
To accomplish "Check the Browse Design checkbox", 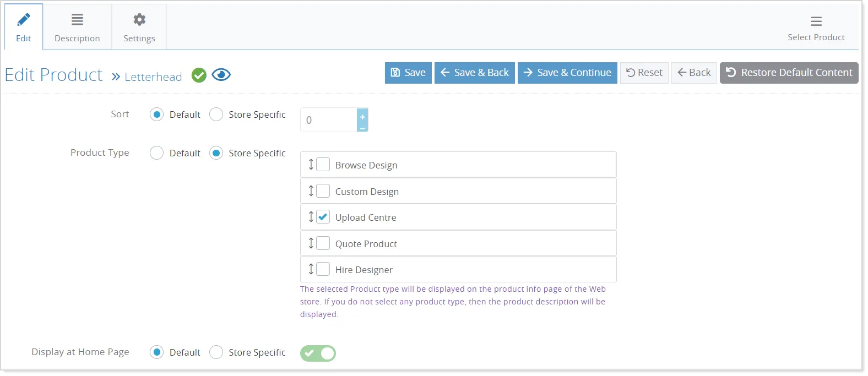I will click(x=323, y=165).
